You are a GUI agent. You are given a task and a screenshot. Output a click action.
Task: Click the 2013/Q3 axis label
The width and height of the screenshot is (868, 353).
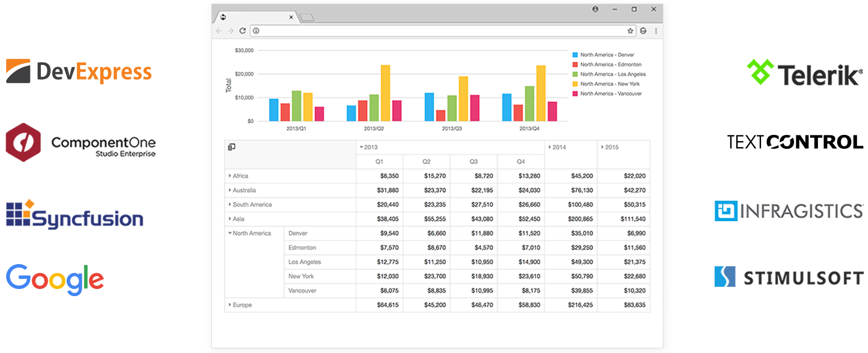452,128
